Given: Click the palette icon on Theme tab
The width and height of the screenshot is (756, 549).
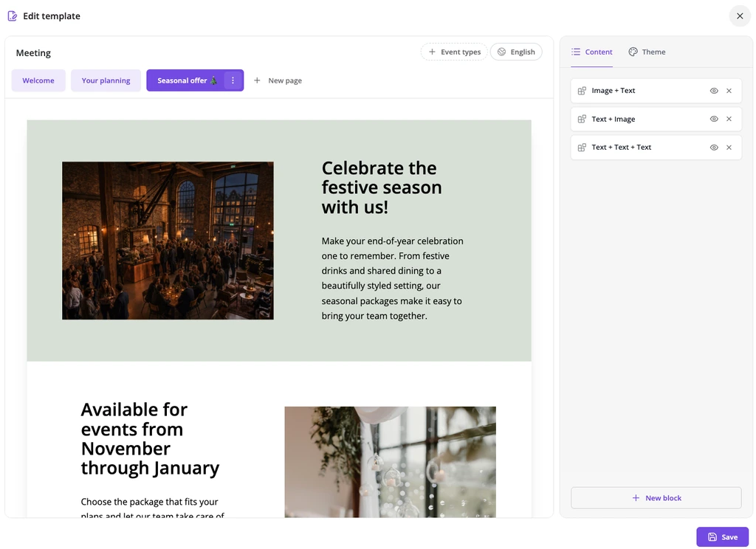Looking at the screenshot, I should click(x=633, y=52).
